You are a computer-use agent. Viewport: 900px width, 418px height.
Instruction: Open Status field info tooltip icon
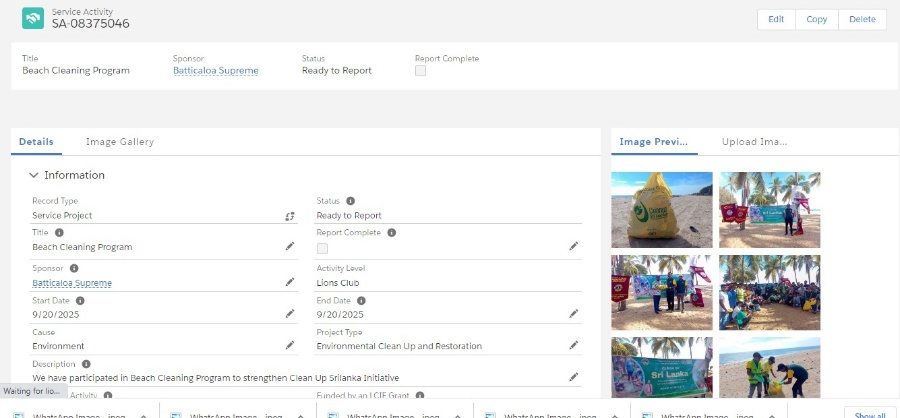click(x=350, y=201)
